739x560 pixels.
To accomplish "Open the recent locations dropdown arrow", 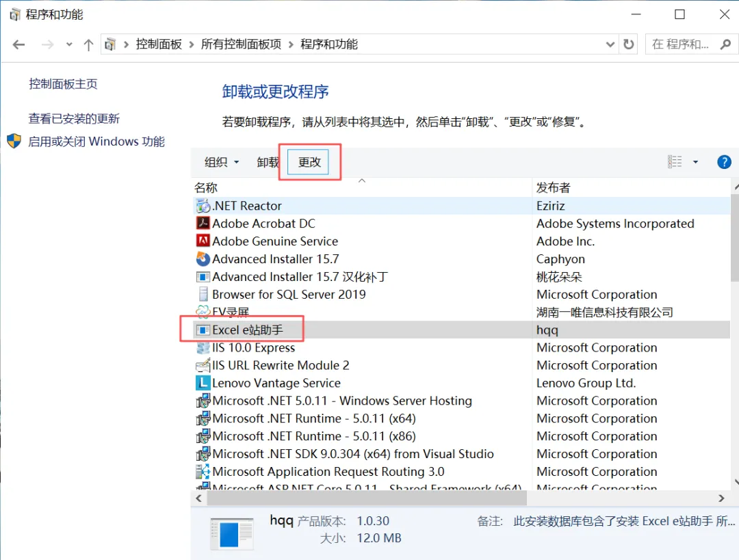I will point(69,44).
